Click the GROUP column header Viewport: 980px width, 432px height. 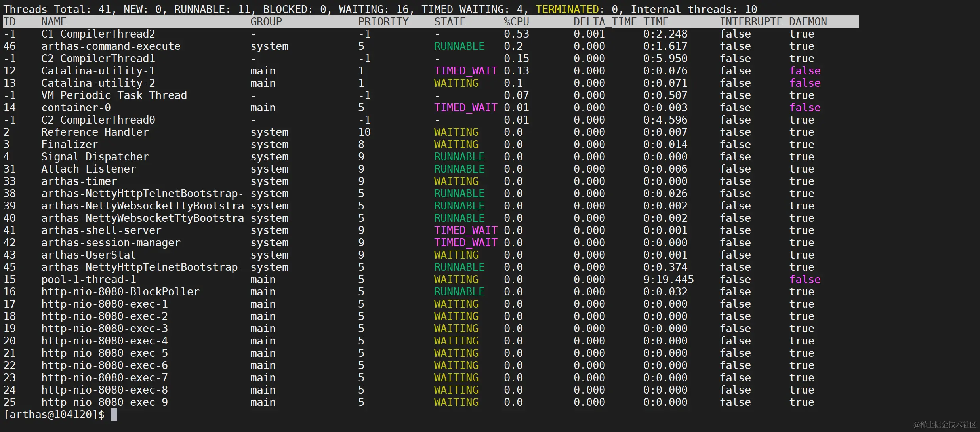tap(266, 22)
